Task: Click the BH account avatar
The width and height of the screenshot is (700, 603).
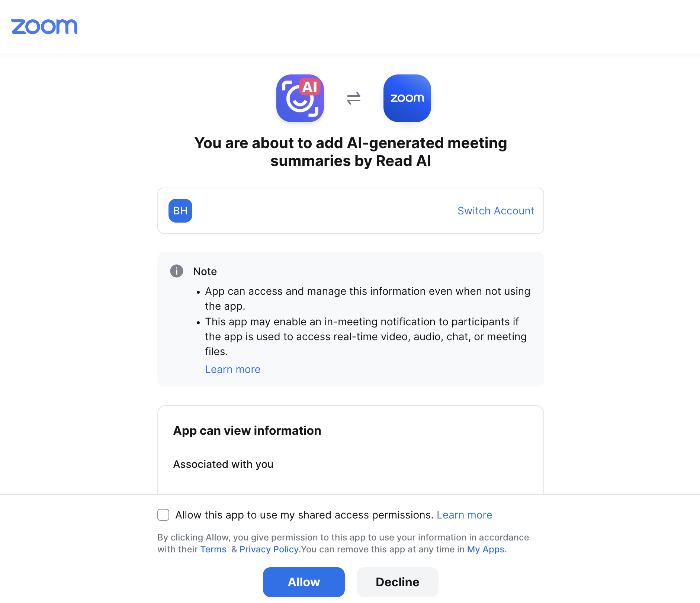Action: (180, 211)
